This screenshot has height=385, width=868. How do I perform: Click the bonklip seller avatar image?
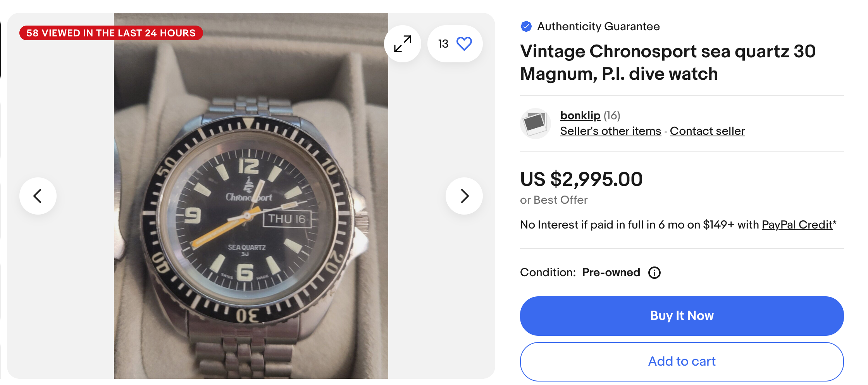[535, 124]
